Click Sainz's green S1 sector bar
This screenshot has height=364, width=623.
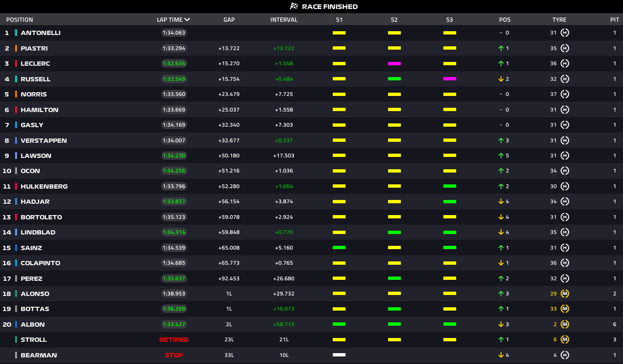click(339, 248)
